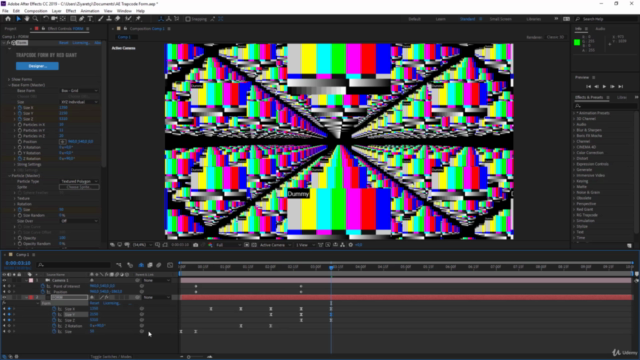Click the pink label swatch of Camera 1

click(x=31, y=280)
